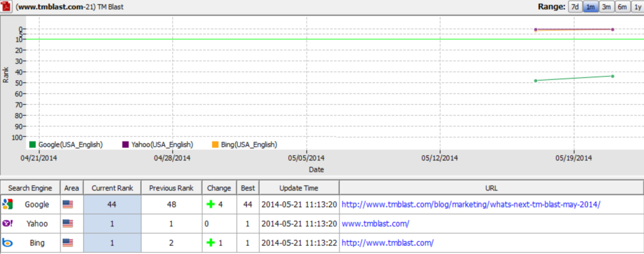
Task: Click Yahoo legend purple swatch
Action: pyautogui.click(x=126, y=145)
